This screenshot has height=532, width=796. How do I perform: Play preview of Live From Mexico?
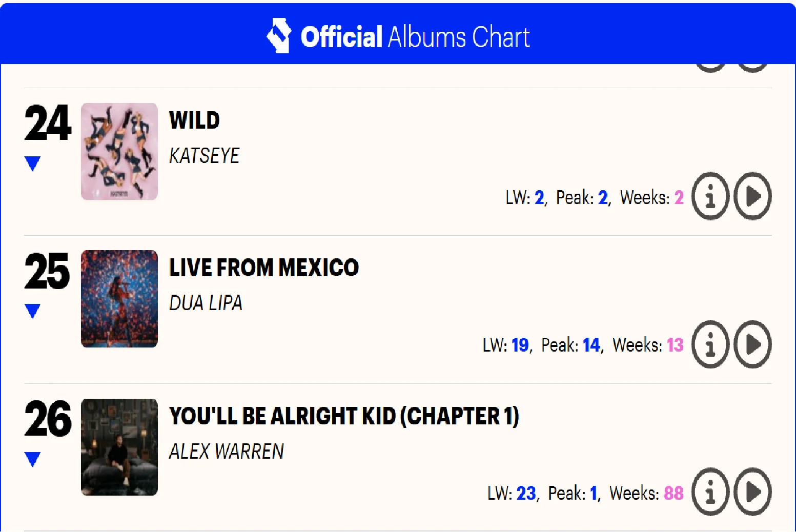752,344
